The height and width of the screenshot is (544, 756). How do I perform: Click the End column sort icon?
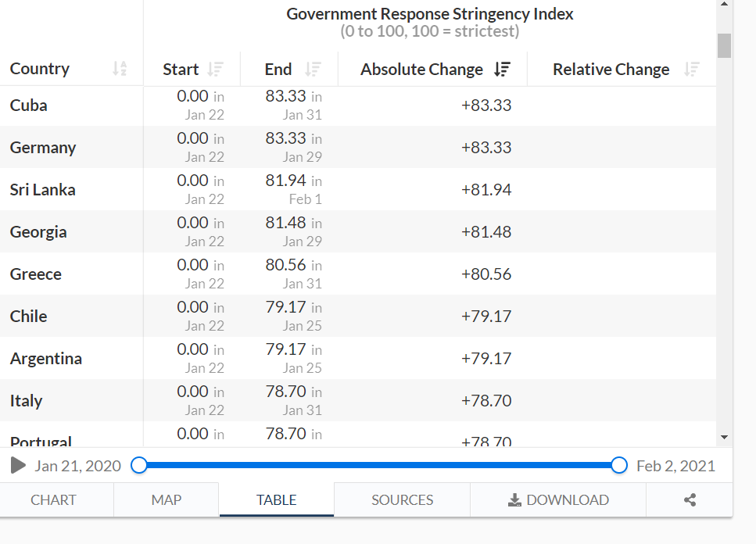(313, 70)
